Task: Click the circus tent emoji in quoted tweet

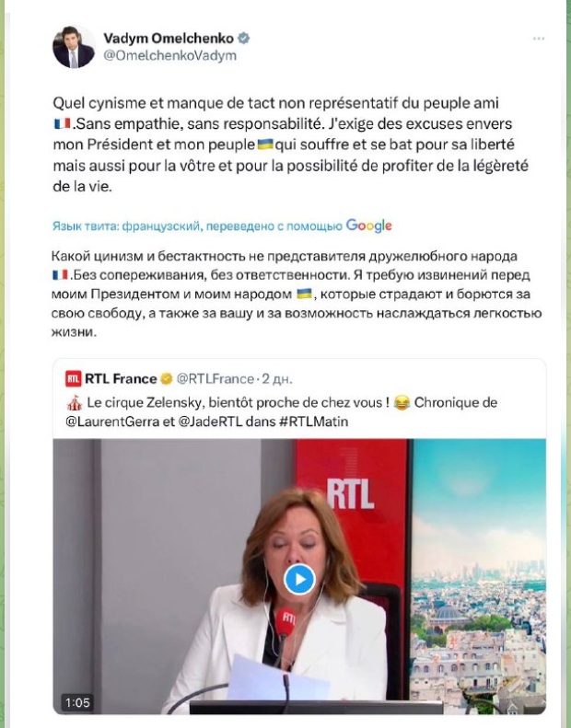Action: [x=75, y=403]
